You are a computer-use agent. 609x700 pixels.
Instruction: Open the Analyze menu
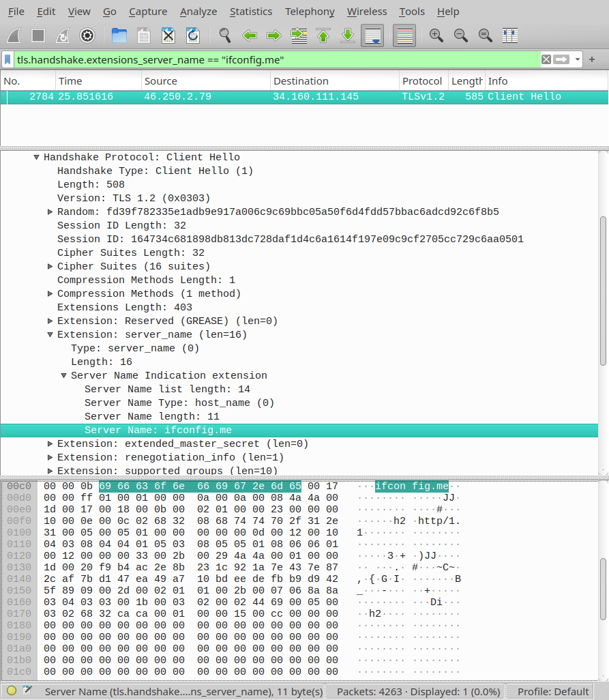tap(198, 12)
